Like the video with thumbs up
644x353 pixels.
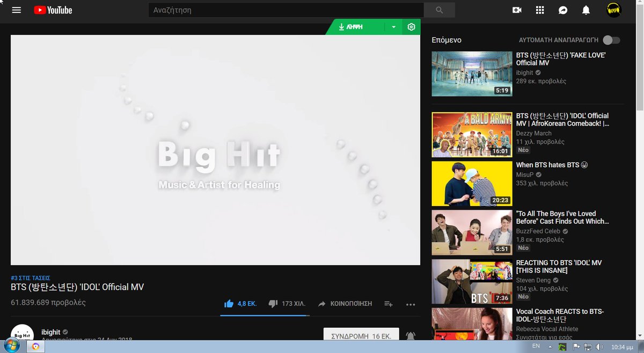tap(229, 304)
